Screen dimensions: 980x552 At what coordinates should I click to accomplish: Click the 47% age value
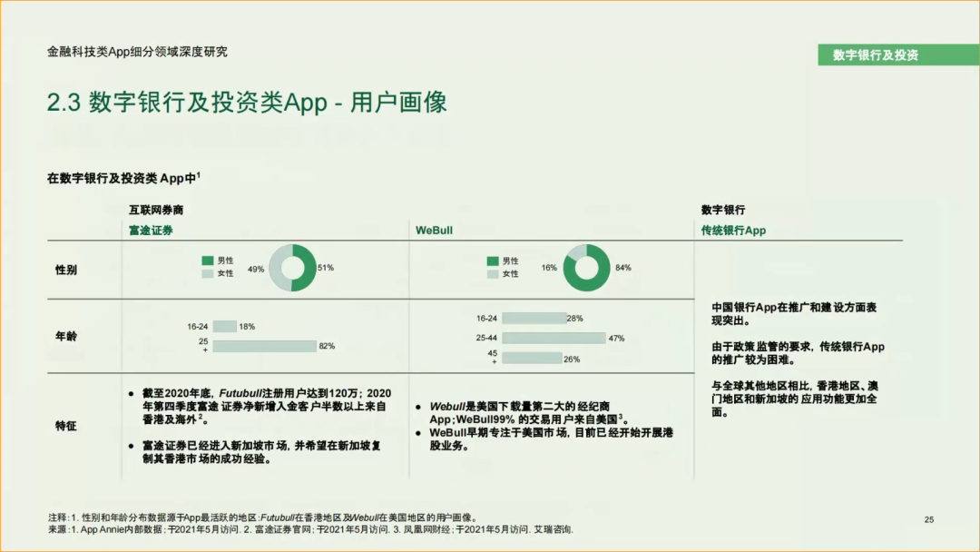pyautogui.click(x=616, y=339)
